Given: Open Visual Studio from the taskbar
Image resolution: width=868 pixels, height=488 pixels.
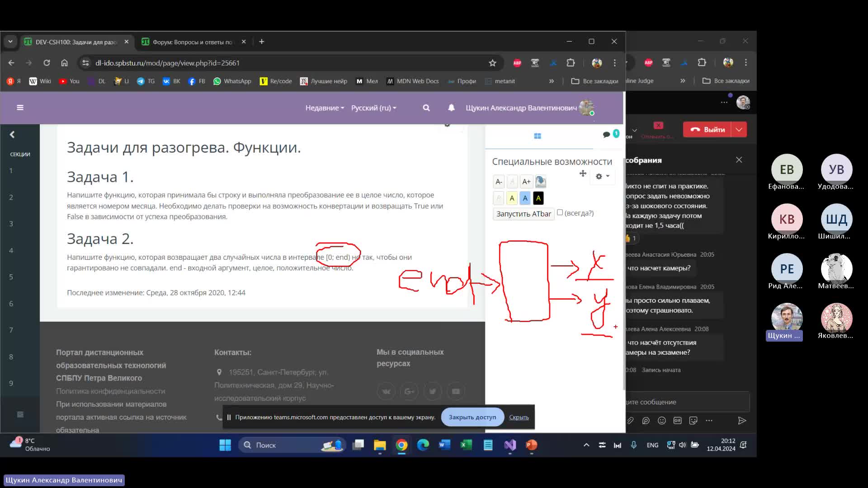Looking at the screenshot, I should pos(510,445).
